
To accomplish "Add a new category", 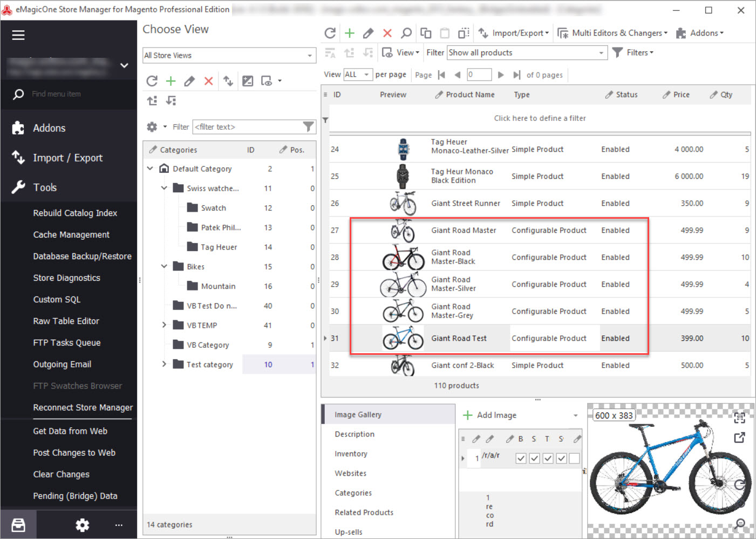I will pyautogui.click(x=171, y=81).
